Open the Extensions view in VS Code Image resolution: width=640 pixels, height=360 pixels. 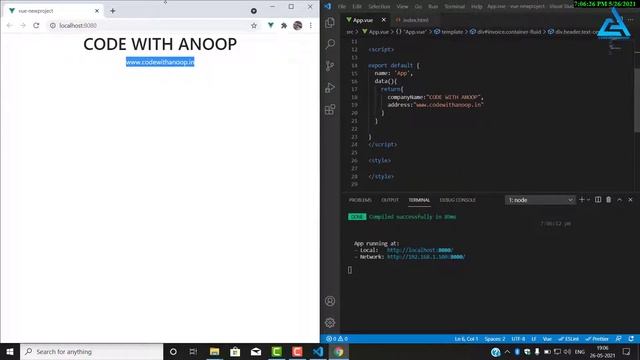pos(330,109)
